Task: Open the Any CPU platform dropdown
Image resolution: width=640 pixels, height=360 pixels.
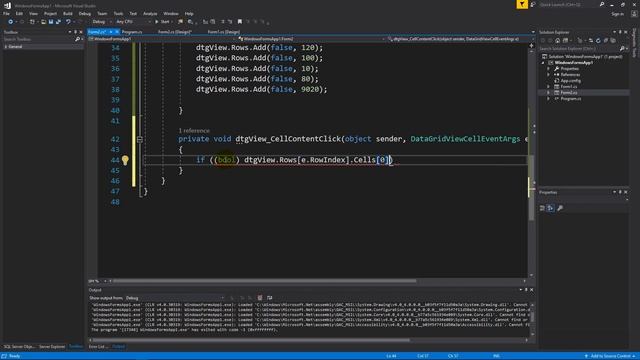Action: tap(133, 22)
